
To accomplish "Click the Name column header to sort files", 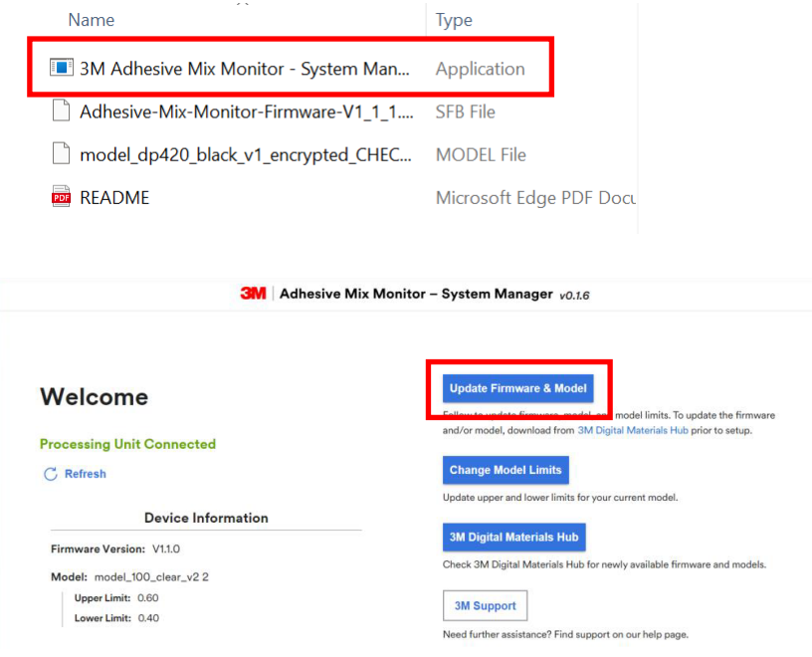I will (91, 20).
